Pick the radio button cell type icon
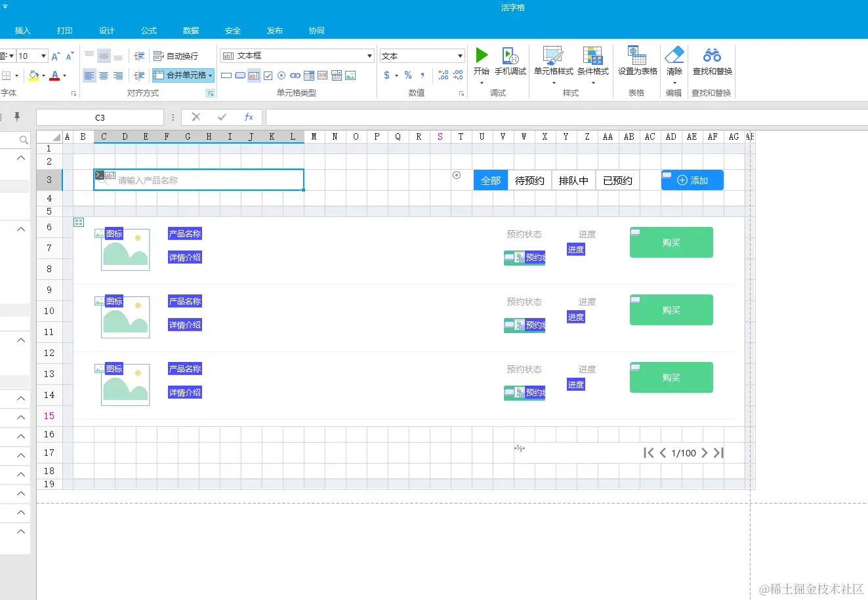The width and height of the screenshot is (868, 600). point(281,75)
